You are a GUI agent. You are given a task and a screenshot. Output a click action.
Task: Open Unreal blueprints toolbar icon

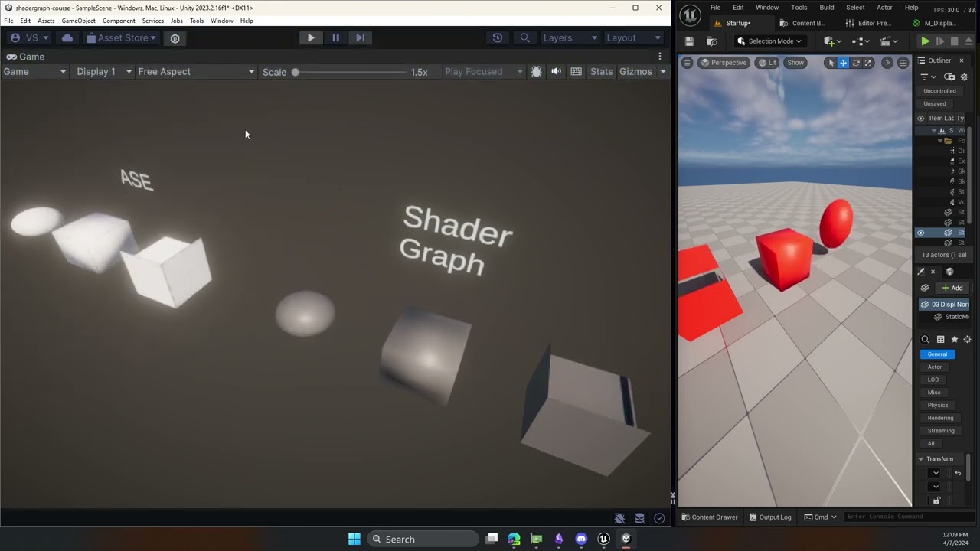tap(861, 41)
